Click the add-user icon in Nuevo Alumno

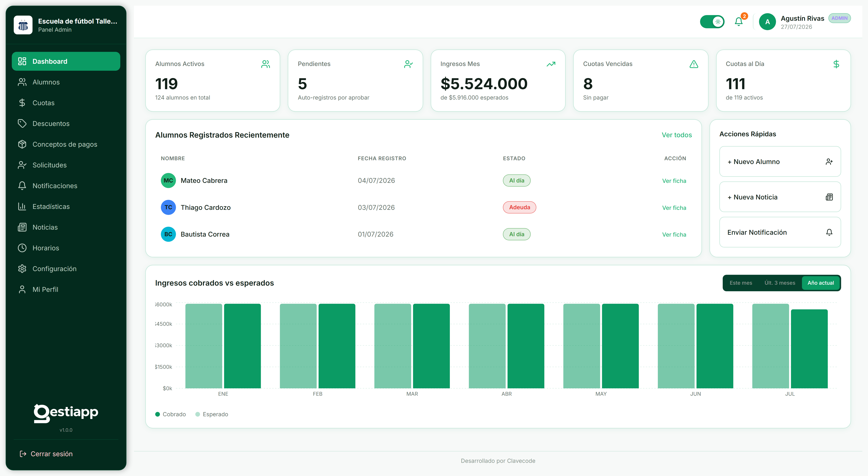pyautogui.click(x=829, y=162)
